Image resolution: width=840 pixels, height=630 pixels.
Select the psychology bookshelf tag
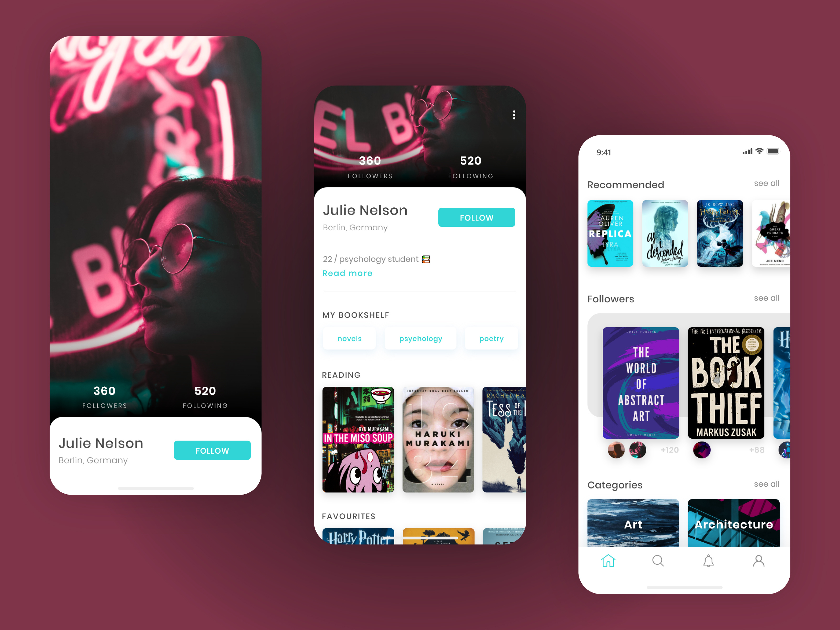pos(421,339)
